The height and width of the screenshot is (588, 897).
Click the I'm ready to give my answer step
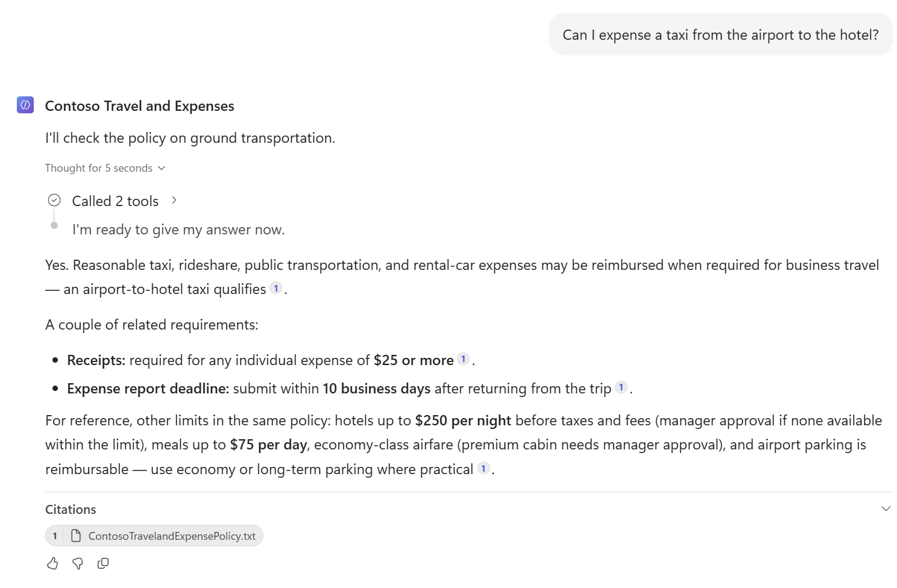click(x=178, y=230)
